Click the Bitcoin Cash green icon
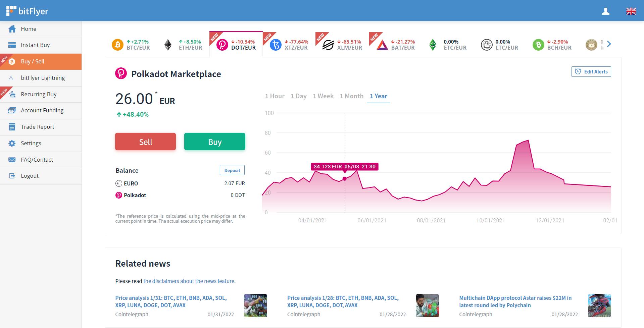644x328 pixels. (538, 45)
